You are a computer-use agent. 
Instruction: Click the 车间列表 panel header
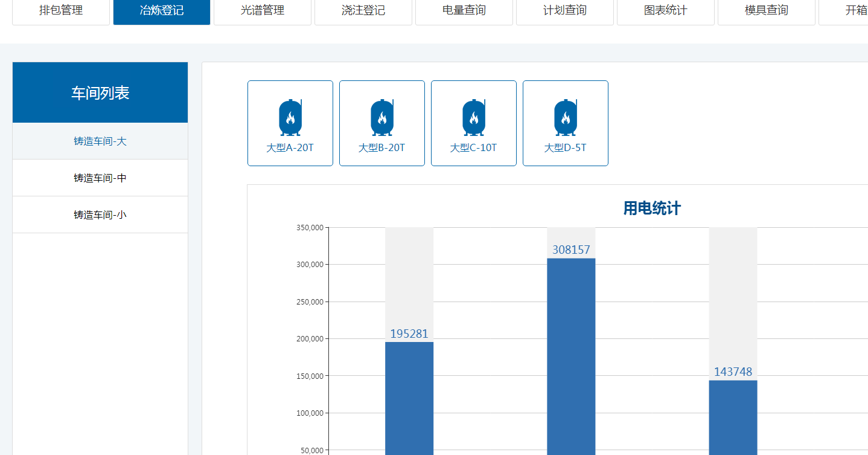pyautogui.click(x=100, y=92)
